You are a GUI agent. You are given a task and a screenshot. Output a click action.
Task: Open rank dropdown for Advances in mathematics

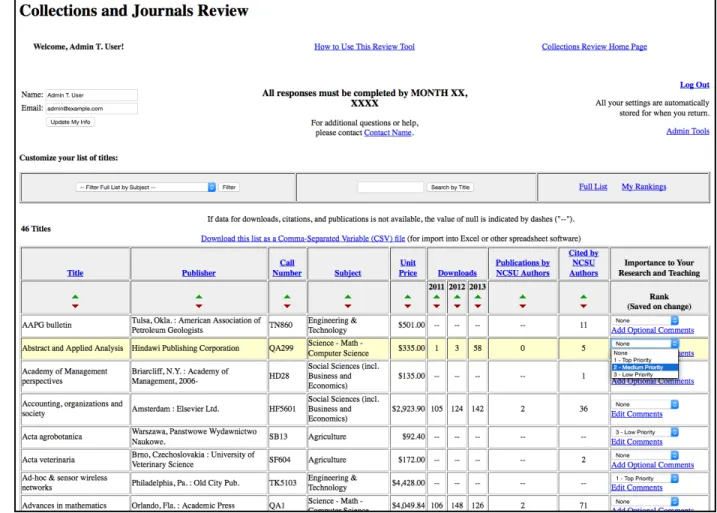(x=645, y=502)
